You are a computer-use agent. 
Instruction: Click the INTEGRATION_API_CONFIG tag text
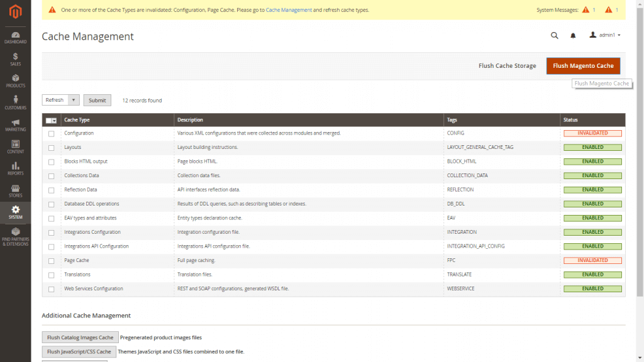475,246
